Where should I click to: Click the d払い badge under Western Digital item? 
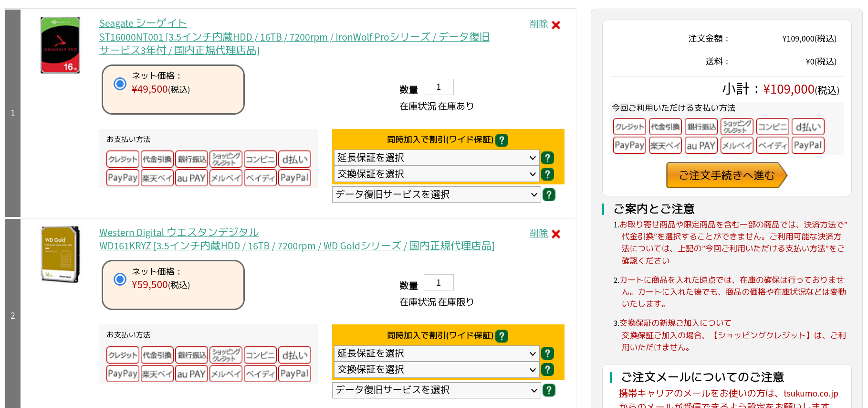pos(294,355)
